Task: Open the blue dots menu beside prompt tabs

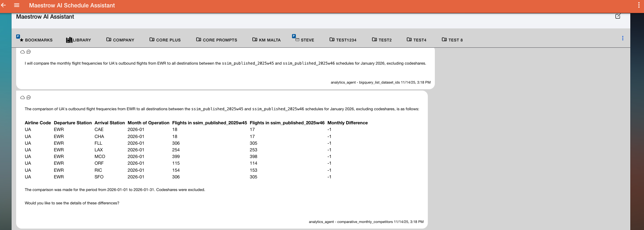Action: (x=623, y=38)
